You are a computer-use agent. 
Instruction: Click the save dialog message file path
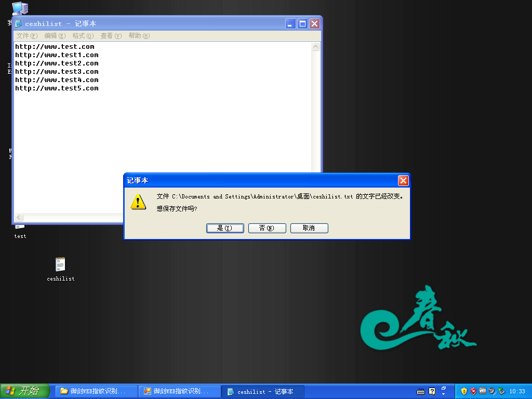click(x=262, y=196)
